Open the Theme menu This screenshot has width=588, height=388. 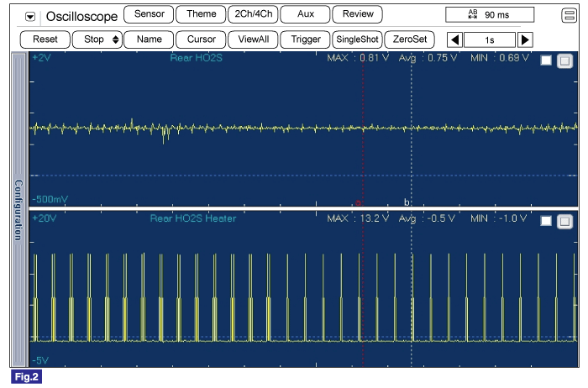[x=200, y=14]
